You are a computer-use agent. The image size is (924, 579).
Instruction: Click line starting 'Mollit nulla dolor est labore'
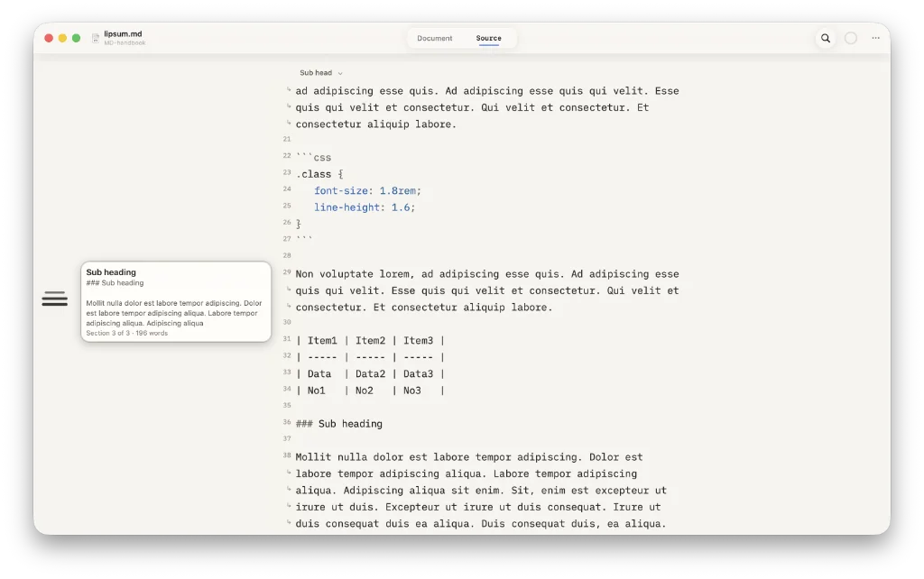pos(469,457)
